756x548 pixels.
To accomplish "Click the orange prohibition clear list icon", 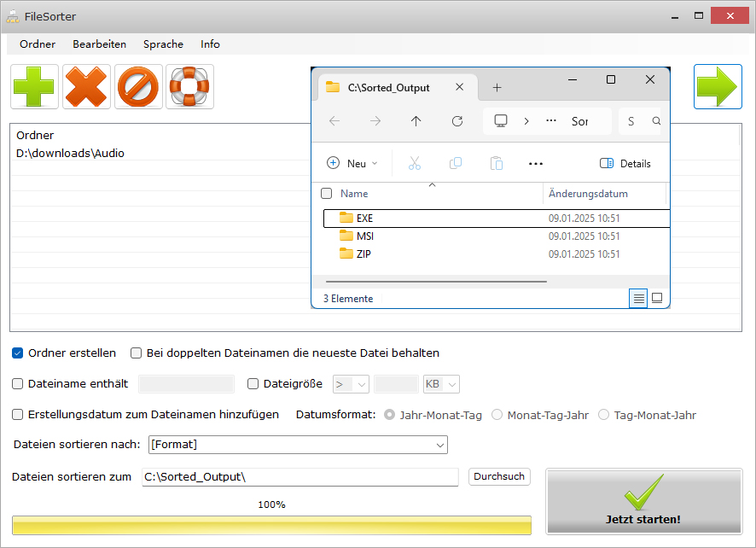I will click(138, 87).
